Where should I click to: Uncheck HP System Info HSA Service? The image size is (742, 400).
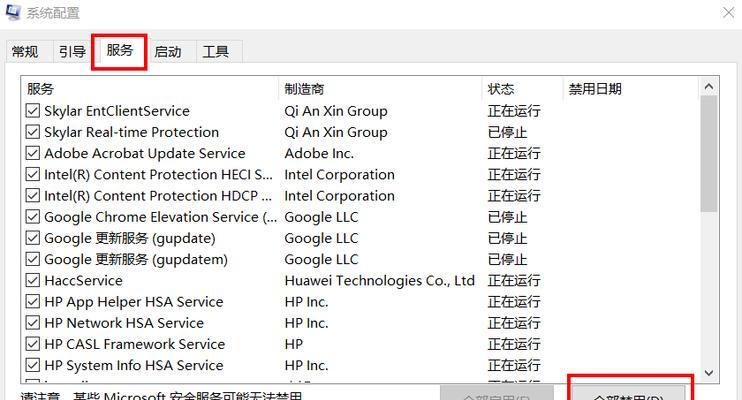[33, 365]
